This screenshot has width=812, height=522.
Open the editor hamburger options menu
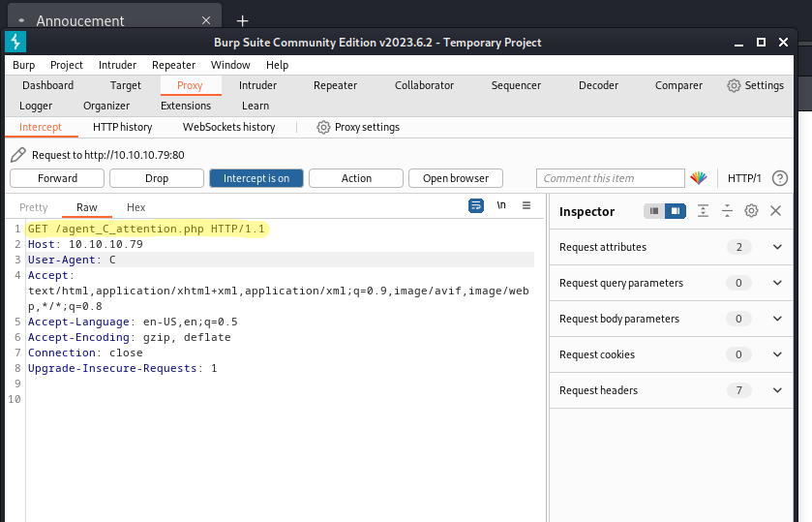point(526,206)
